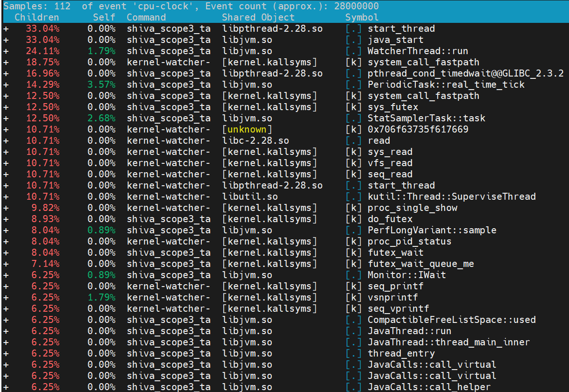Expand PerfLongVariant::sample row plus sign

(x=6, y=231)
